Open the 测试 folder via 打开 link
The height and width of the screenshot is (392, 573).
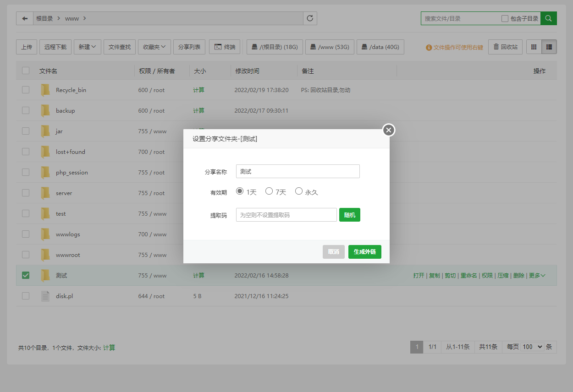click(418, 275)
